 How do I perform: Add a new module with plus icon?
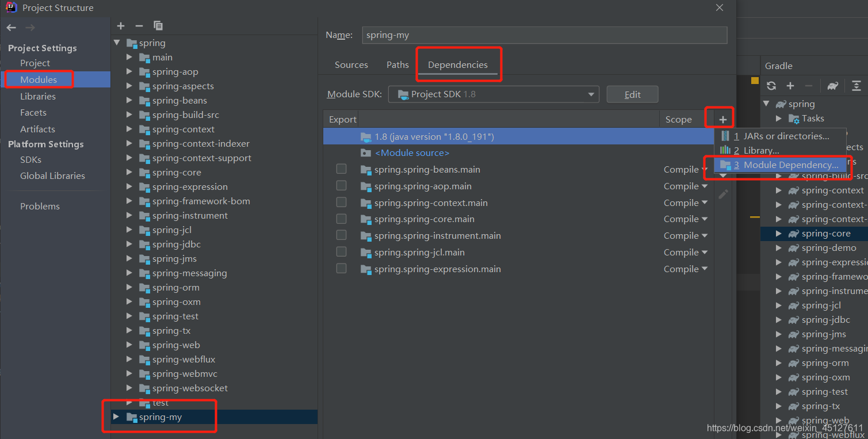121,26
